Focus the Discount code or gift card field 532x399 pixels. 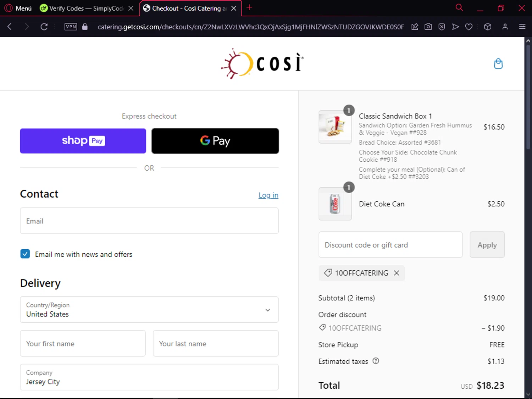(x=390, y=245)
